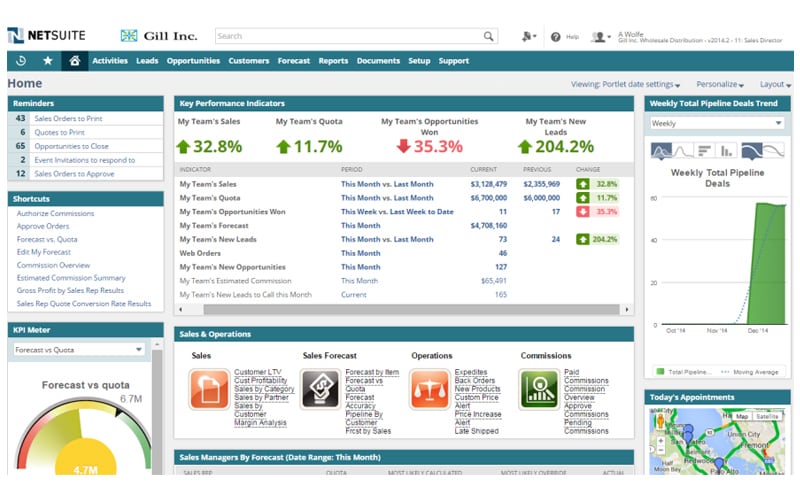Open the recent records clock icon
The image size is (800, 500).
[x=21, y=61]
